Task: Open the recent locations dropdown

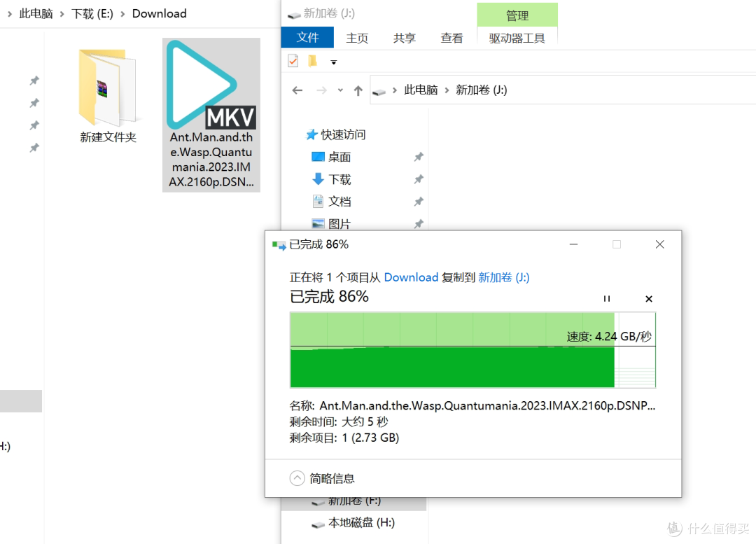Action: pos(340,90)
